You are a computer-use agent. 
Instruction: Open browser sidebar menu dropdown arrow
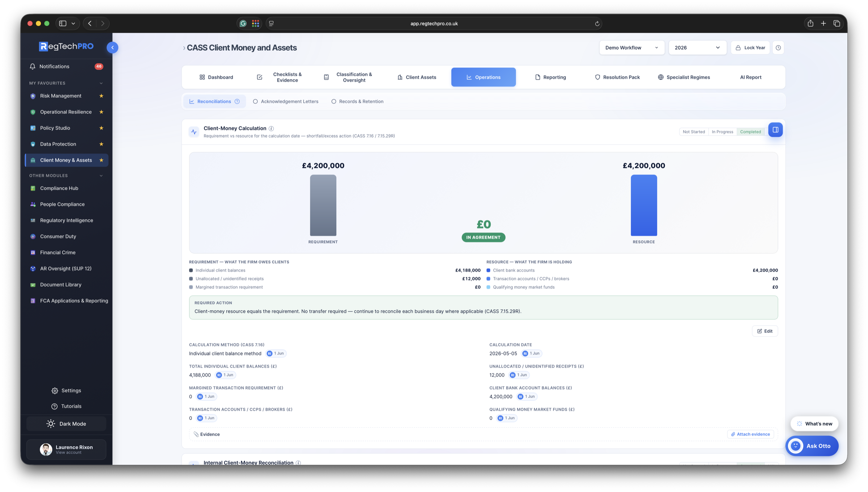73,24
